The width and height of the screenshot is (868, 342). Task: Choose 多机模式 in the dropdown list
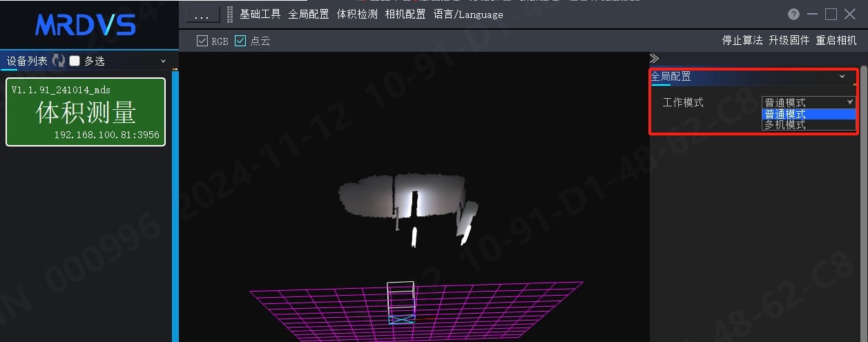(x=809, y=125)
